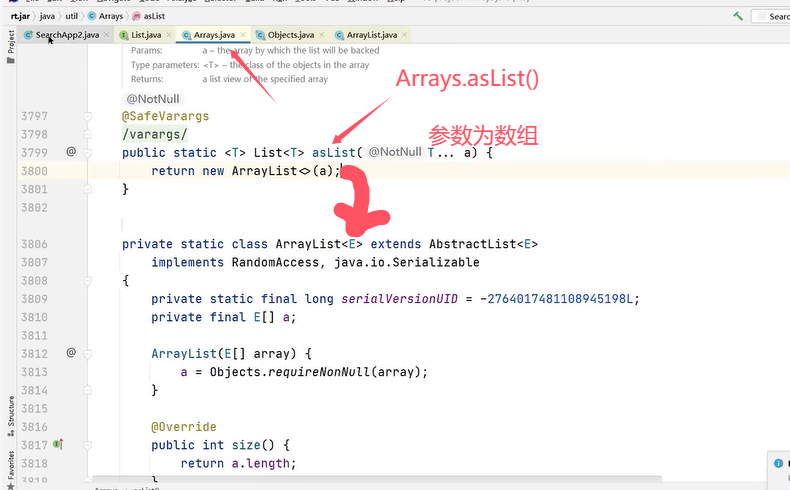Collapse the asList method fold at line 3799

pyautogui.click(x=87, y=153)
